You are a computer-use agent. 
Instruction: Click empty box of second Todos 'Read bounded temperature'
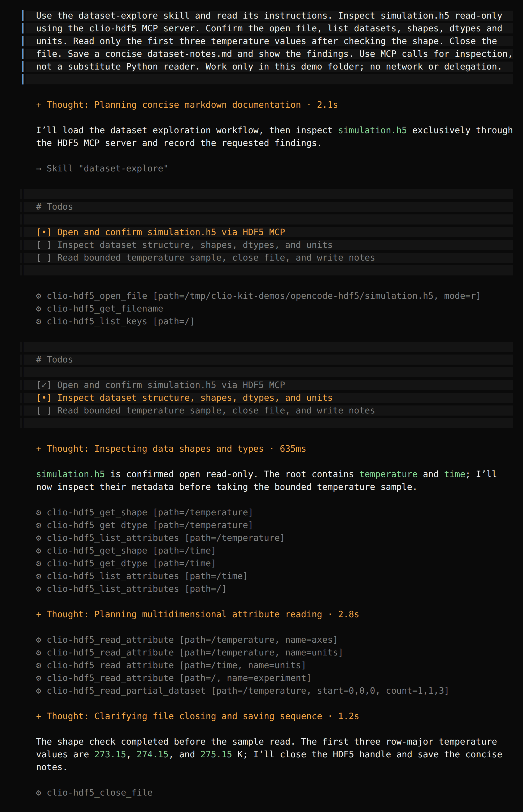44,411
